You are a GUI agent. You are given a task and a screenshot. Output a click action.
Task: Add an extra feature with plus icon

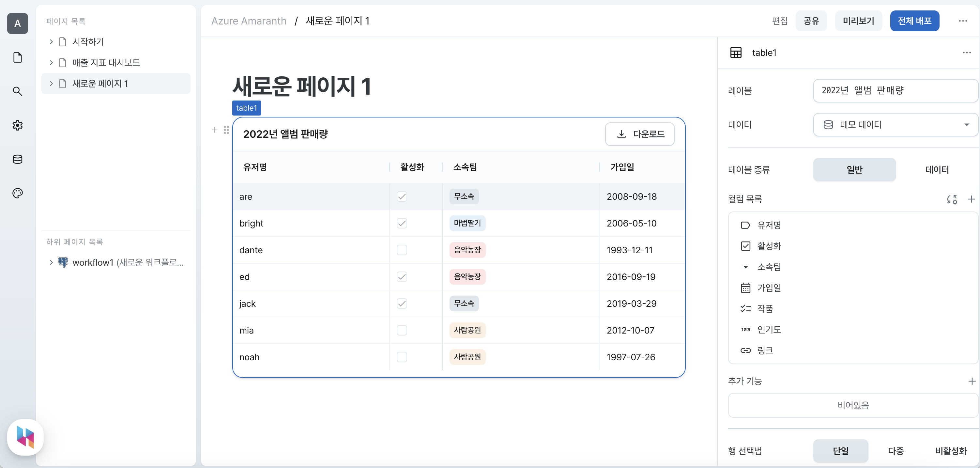pos(972,381)
